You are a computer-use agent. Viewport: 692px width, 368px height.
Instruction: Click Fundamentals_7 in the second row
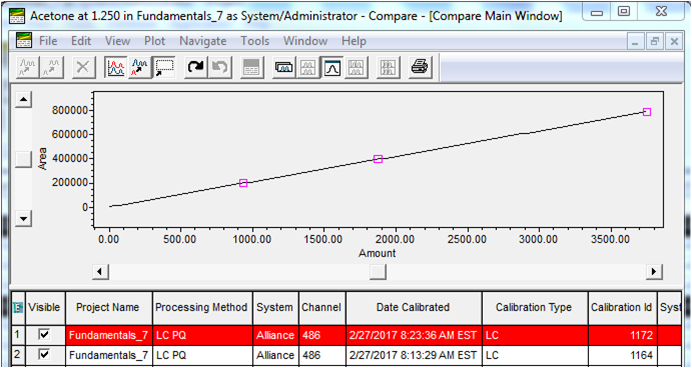(x=109, y=355)
